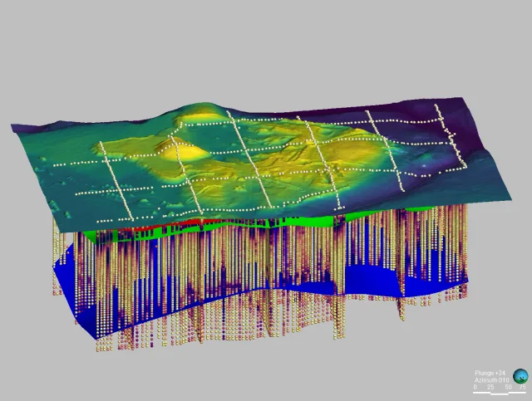The width and height of the screenshot is (532, 401).
Task: Click the scale bar under 0 25 50 75
Action: [x=500, y=394]
